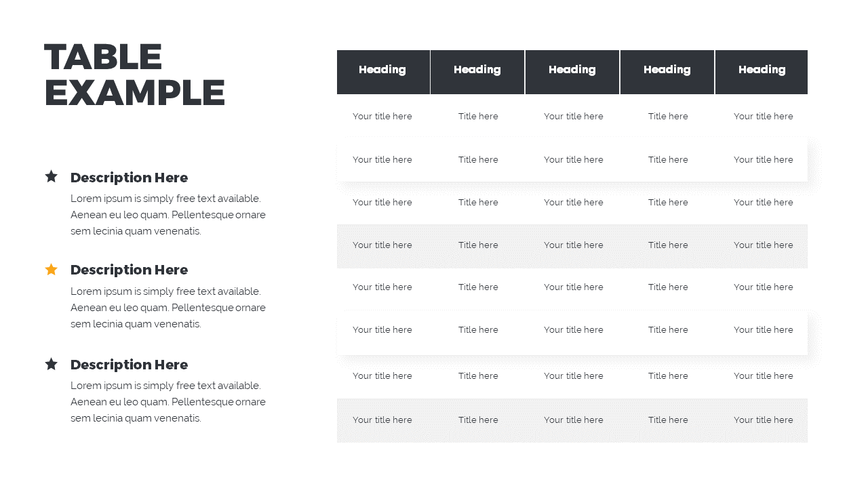Click the orange star icon
This screenshot has height=488, width=868.
(52, 270)
